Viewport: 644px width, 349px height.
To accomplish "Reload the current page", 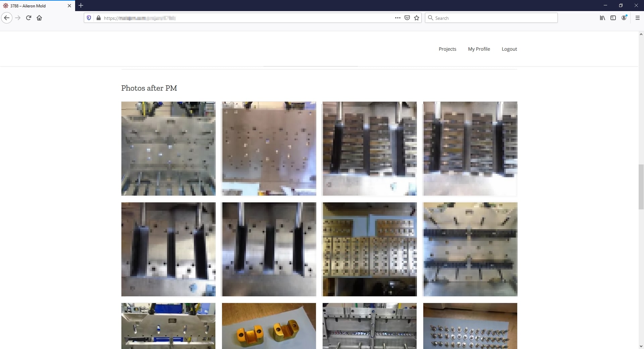I will [x=29, y=18].
